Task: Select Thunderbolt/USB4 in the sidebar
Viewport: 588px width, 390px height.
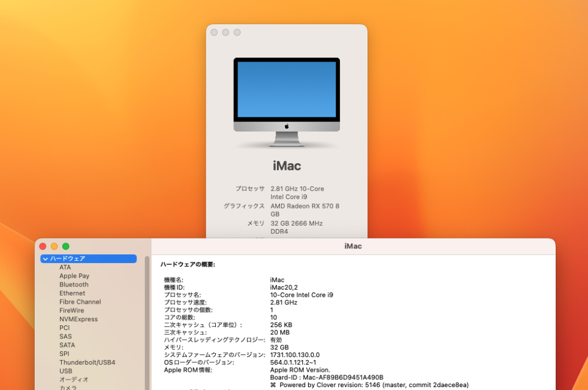Action: pos(87,362)
